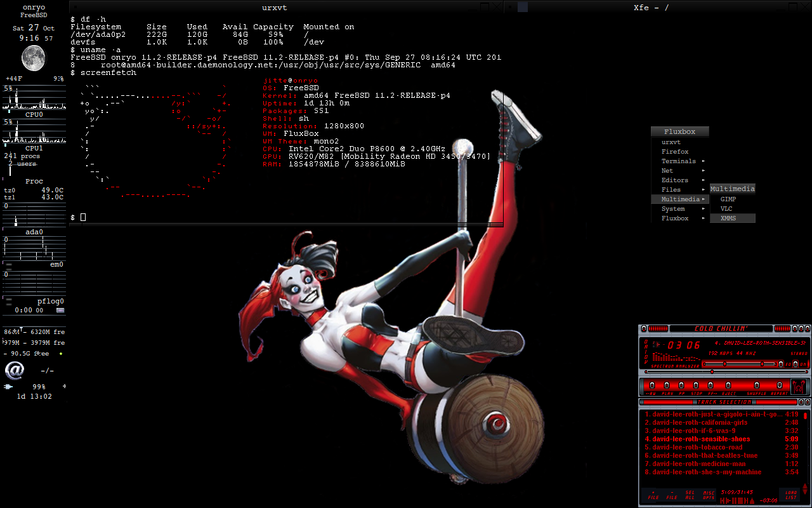Click the moon phase icon in GKrellM

coord(32,58)
